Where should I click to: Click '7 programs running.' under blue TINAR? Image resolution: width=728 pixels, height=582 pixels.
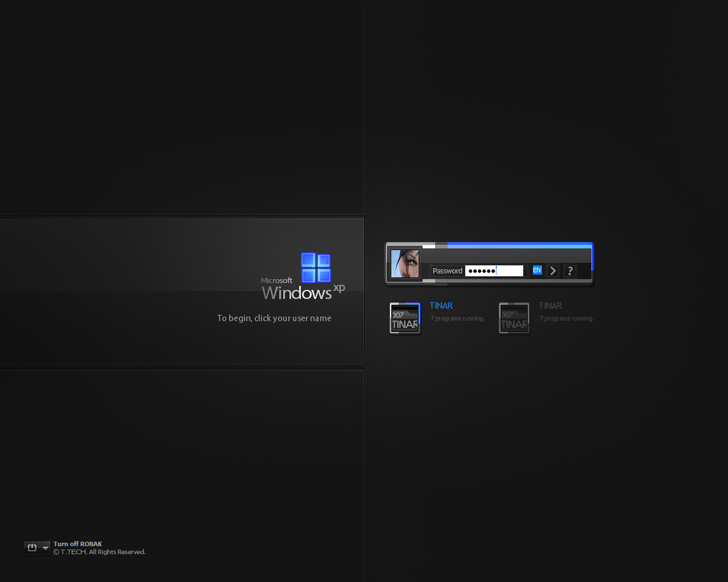(457, 318)
